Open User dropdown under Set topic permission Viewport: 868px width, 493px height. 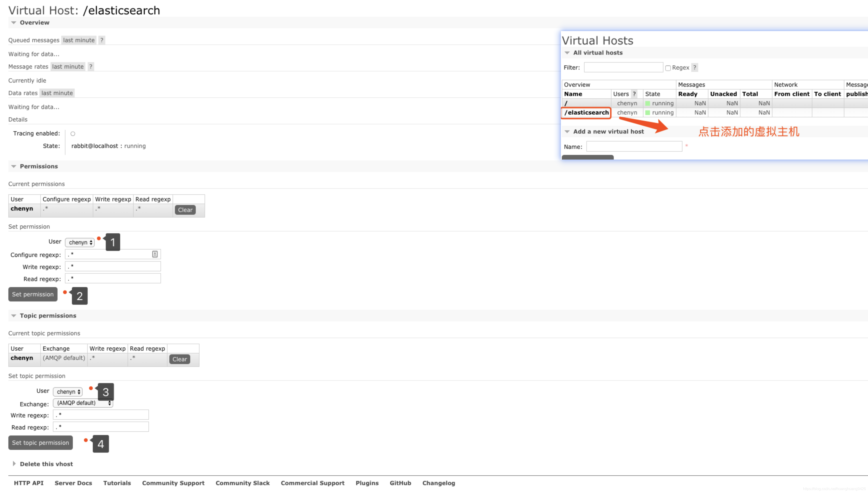click(68, 392)
